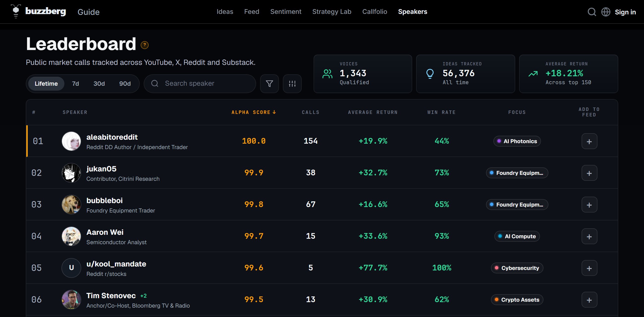Click the Sign in link
Screen dimensions: 644x317
pos(625,12)
